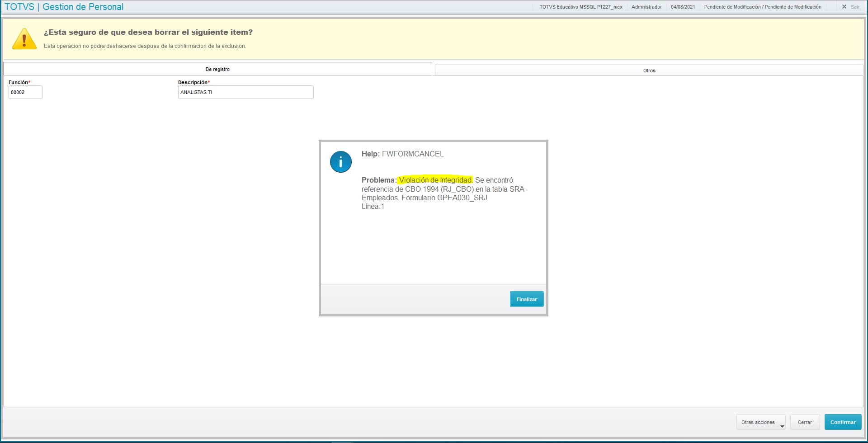This screenshot has width=868, height=443.
Task: Click TOTVS Educativo MSSQL P1227_mex label
Action: pos(581,7)
